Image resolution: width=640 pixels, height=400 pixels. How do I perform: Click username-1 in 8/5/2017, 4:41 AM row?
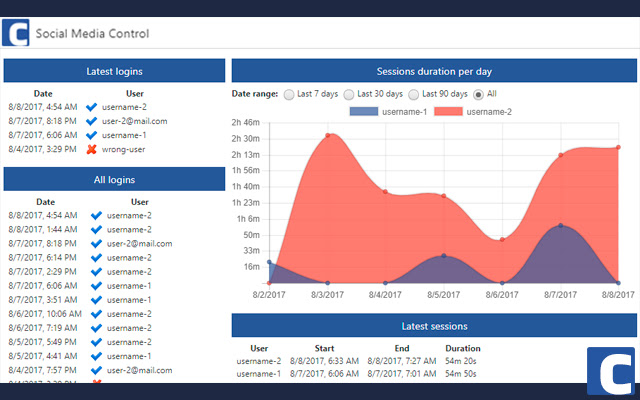pyautogui.click(x=129, y=356)
